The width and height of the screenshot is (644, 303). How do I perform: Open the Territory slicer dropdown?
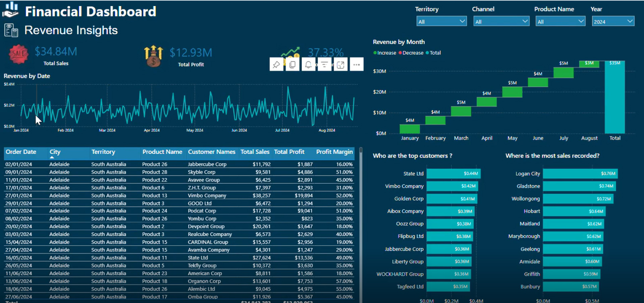coord(462,21)
